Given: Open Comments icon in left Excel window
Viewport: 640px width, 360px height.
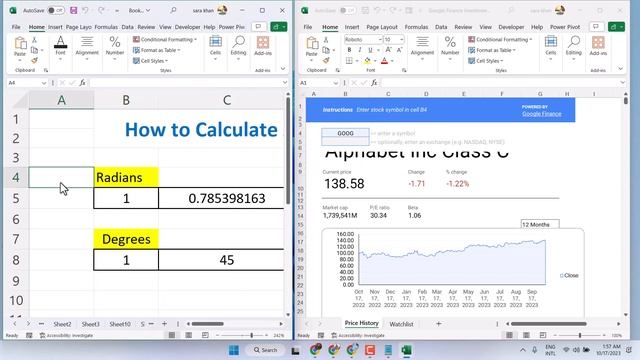Looking at the screenshot, I should pos(258,27).
